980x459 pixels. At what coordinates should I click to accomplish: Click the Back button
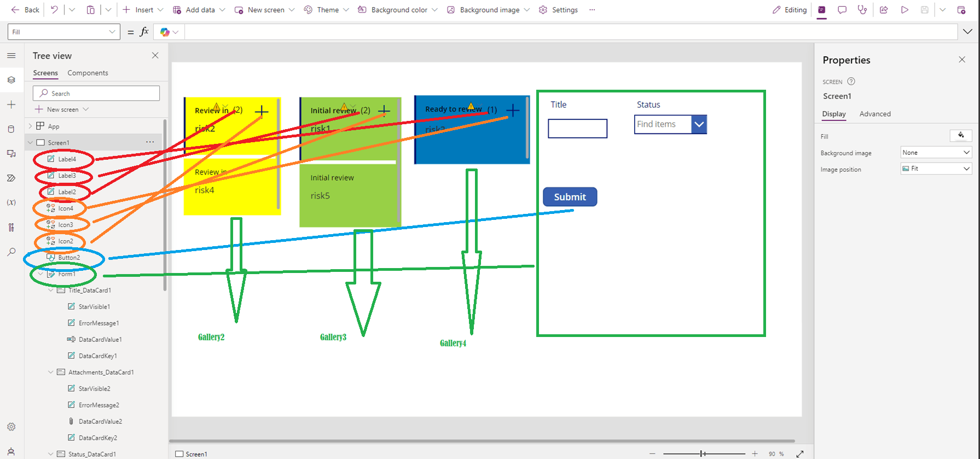25,10
